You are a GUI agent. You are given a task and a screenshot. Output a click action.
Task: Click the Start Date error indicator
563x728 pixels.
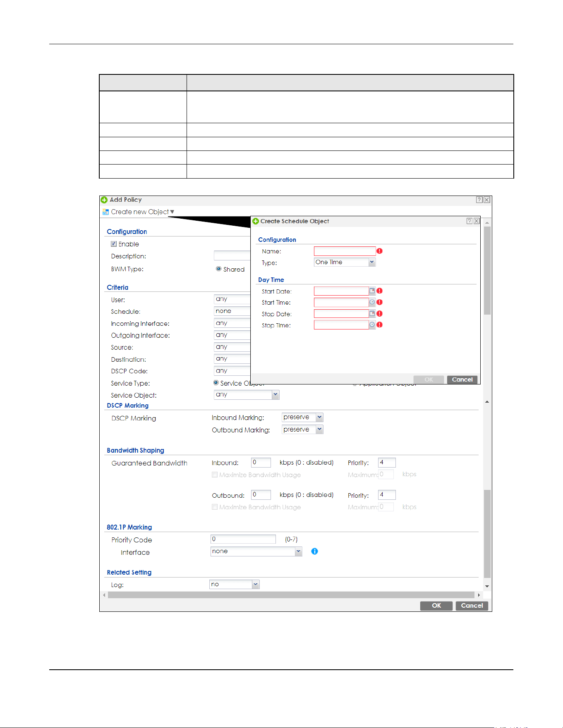tap(380, 291)
